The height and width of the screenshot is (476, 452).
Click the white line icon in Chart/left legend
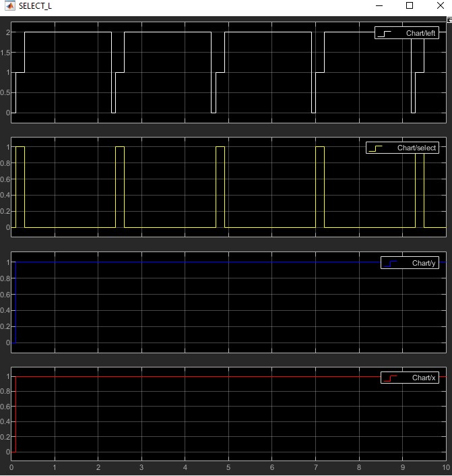[385, 34]
